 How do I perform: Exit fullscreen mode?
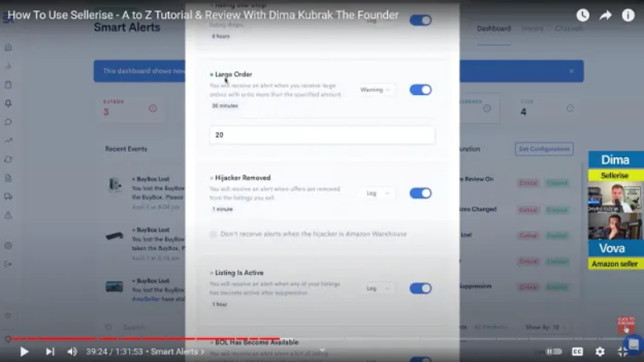click(623, 351)
